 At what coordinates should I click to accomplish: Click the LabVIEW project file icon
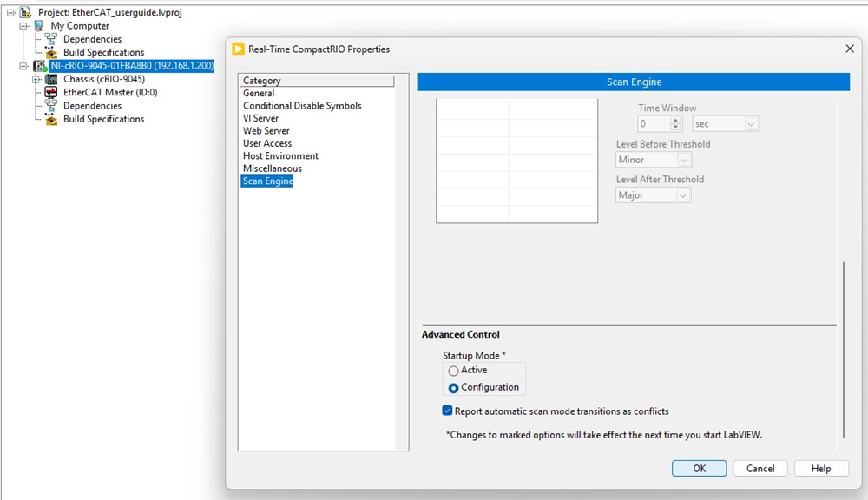pyautogui.click(x=25, y=12)
